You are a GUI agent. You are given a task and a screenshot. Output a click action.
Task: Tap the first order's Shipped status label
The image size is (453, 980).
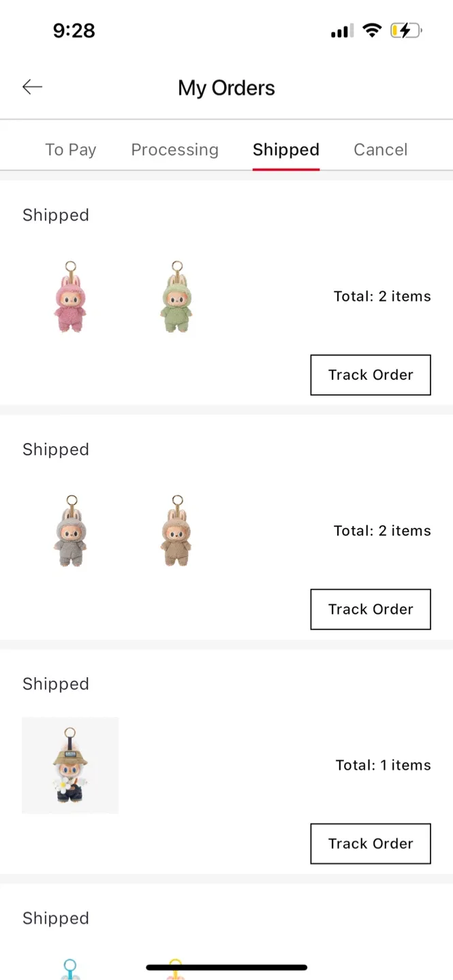[x=56, y=215]
